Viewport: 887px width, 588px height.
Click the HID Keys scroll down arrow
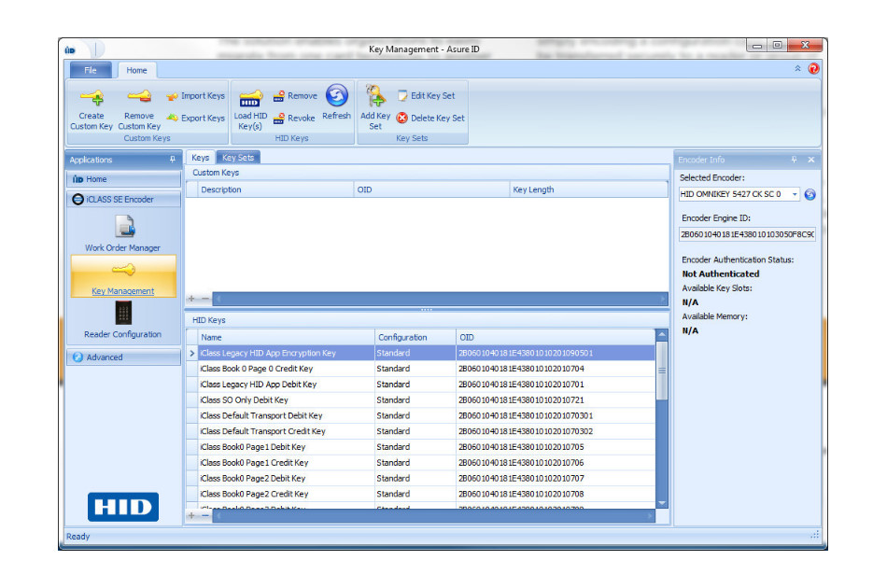(662, 503)
